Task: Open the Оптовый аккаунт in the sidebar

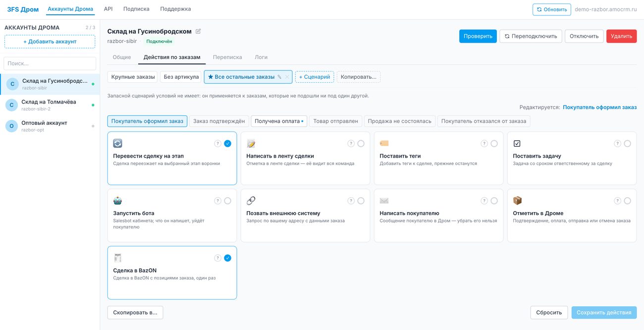Action: tap(50, 126)
